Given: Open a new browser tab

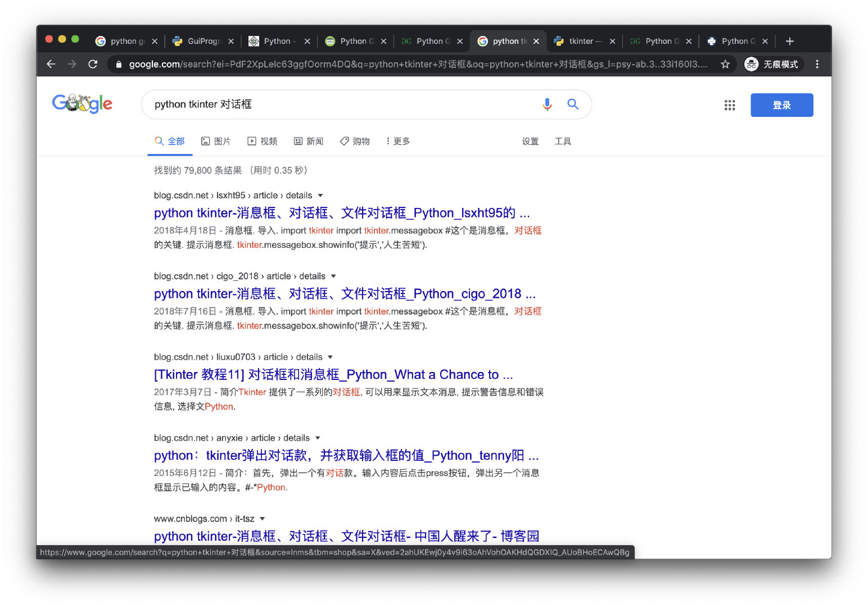Looking at the screenshot, I should 789,41.
